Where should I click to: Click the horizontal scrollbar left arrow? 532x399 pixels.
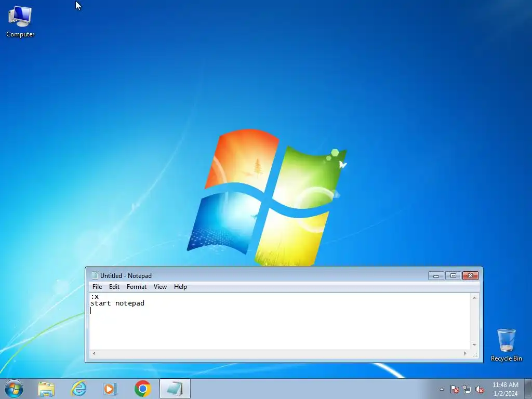pyautogui.click(x=94, y=353)
